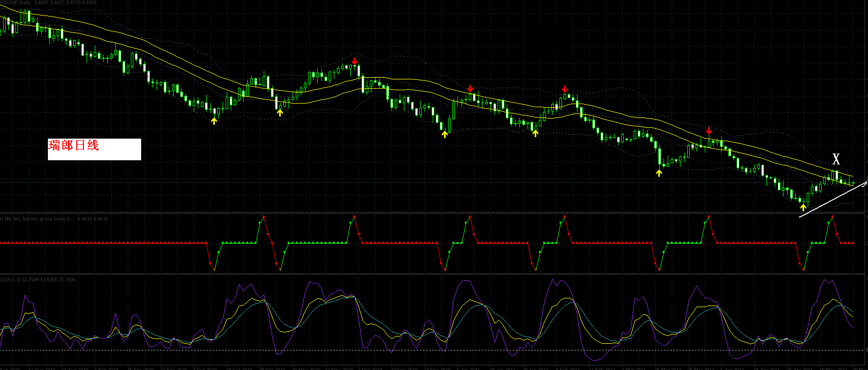Viewport: 868px width, 370px height.
Task: Click the USDCHF,Daily chart title
Action: tap(15, 3)
